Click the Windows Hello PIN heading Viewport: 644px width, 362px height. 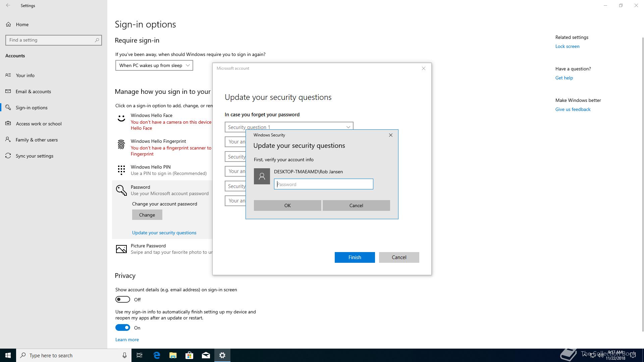(x=151, y=167)
